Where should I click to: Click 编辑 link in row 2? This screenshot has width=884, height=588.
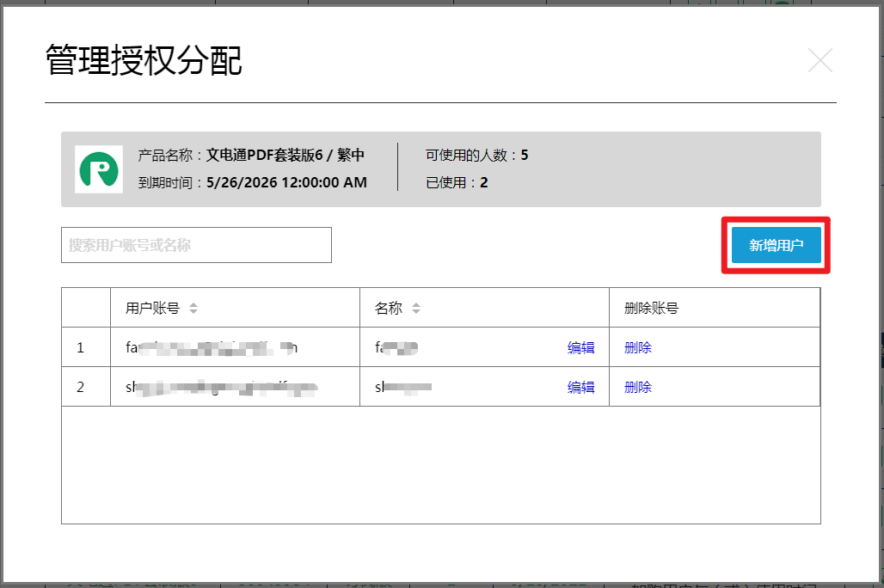pos(580,388)
